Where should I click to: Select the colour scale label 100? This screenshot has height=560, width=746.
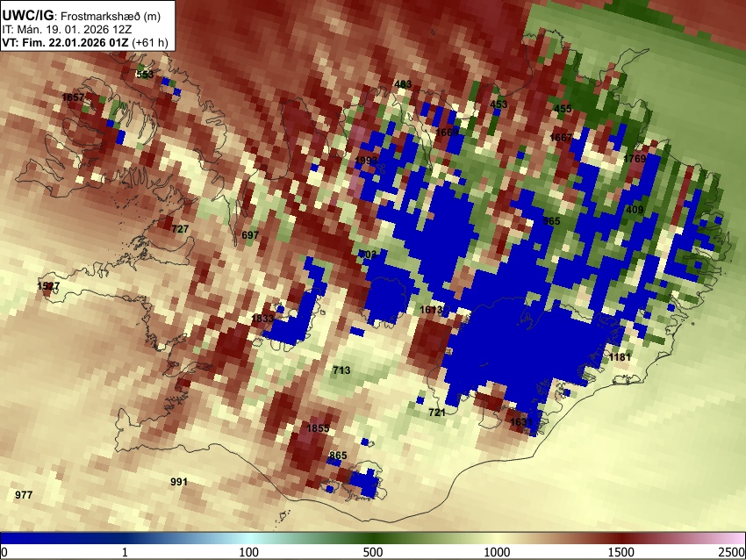(249, 552)
